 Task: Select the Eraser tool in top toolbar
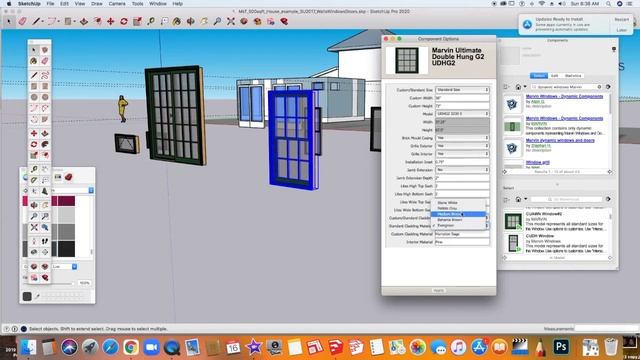(23, 21)
